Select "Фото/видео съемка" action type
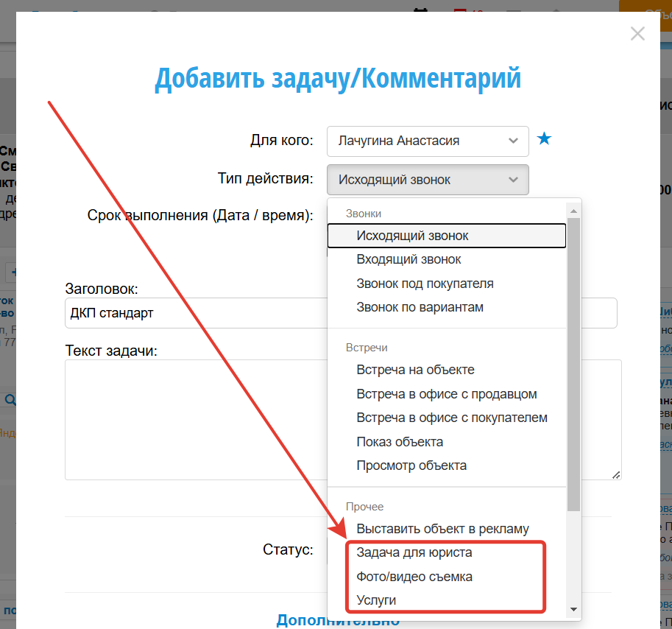Viewport: 672px width, 629px height. pyautogui.click(x=414, y=577)
